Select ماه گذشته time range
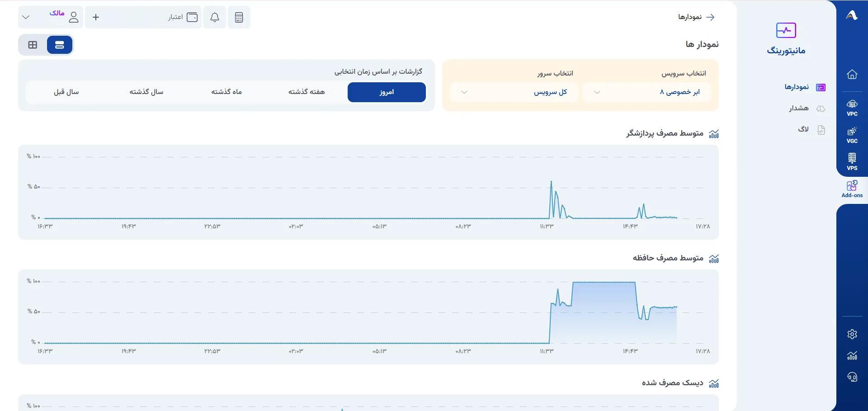Viewport: 868px width, 411px height. [x=226, y=92]
